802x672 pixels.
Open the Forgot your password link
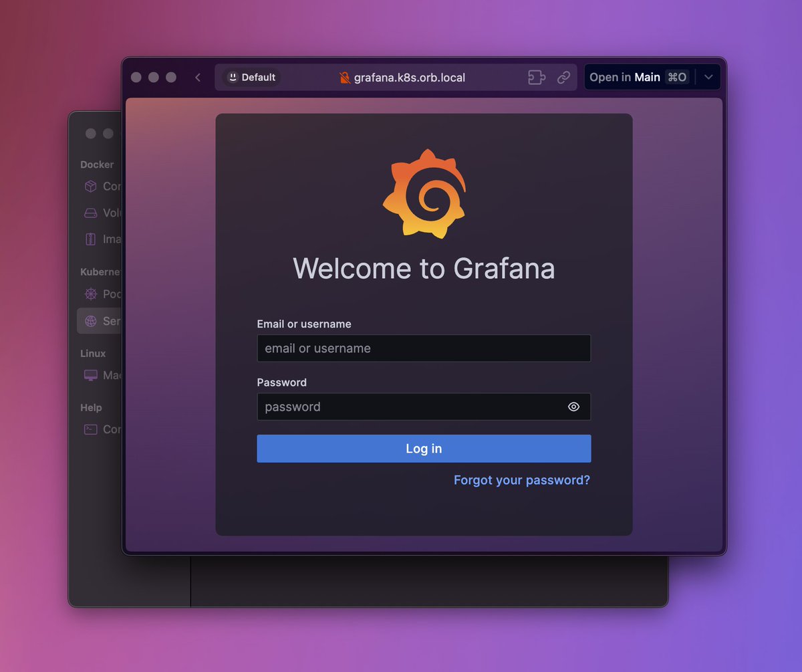522,480
